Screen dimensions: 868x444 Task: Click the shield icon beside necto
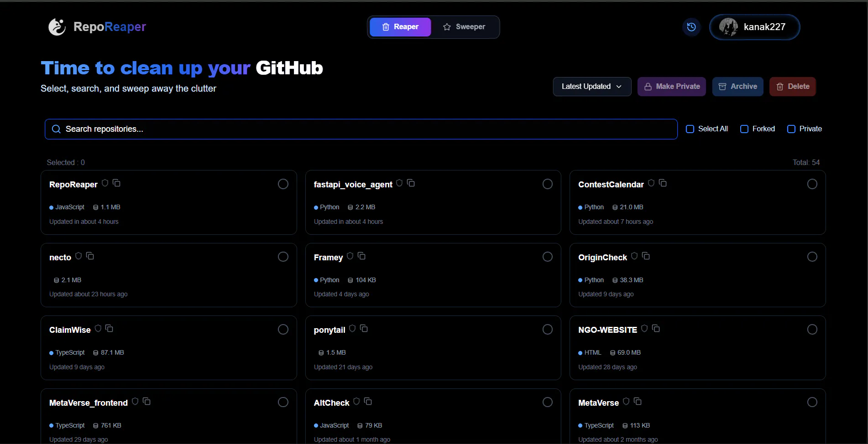(78, 256)
